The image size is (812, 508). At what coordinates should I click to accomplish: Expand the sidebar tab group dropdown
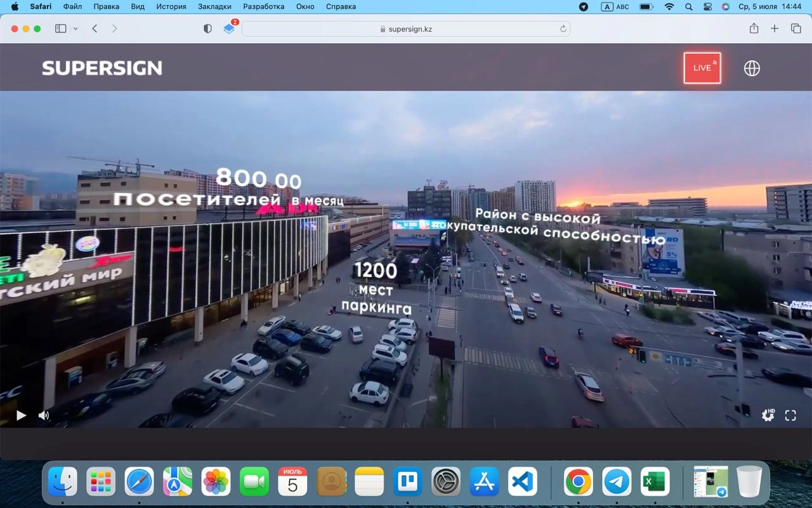tap(75, 29)
